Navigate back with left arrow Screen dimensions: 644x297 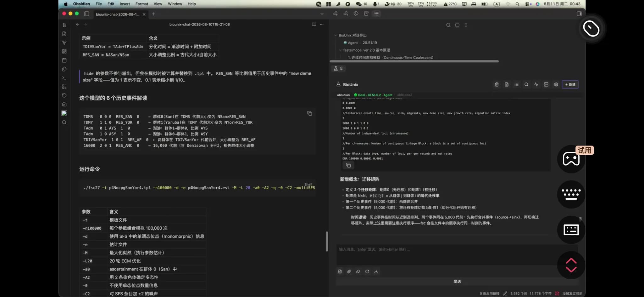(77, 24)
